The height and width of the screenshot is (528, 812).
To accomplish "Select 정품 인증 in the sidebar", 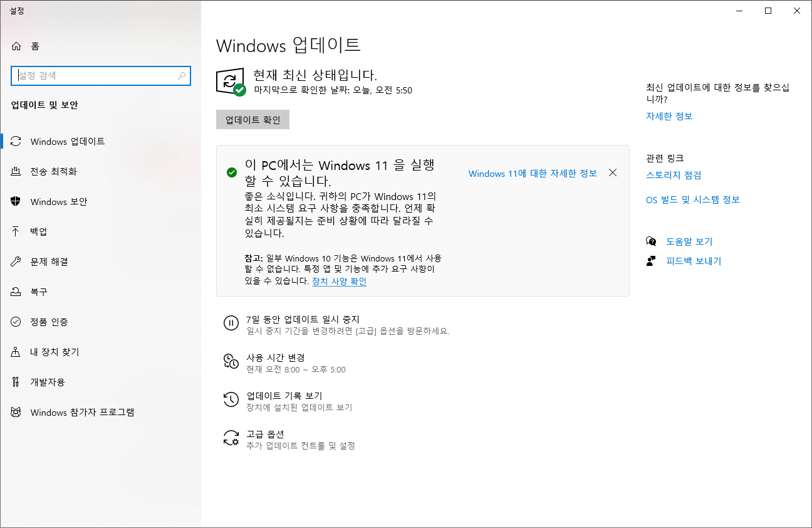I will [x=100, y=322].
